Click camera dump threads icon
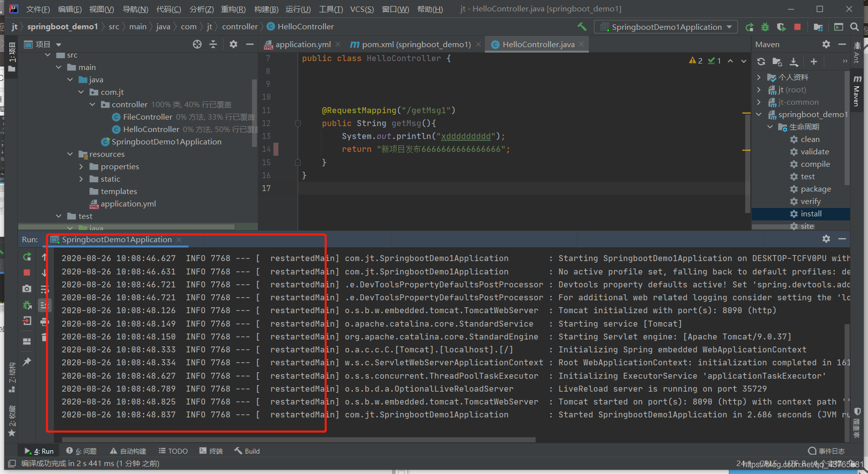This screenshot has height=474, width=868. (27, 288)
